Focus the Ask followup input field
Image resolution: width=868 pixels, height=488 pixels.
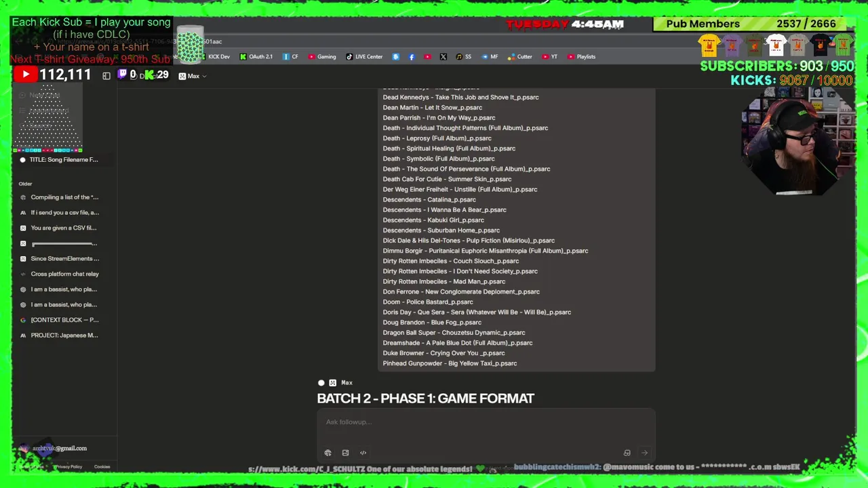click(486, 422)
